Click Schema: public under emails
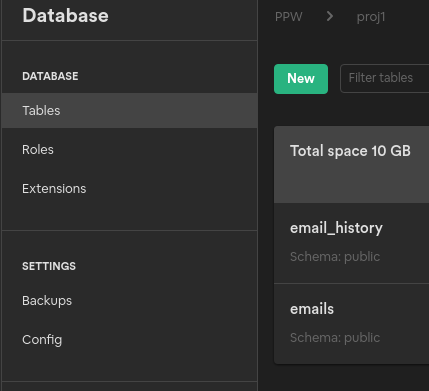 click(x=335, y=338)
